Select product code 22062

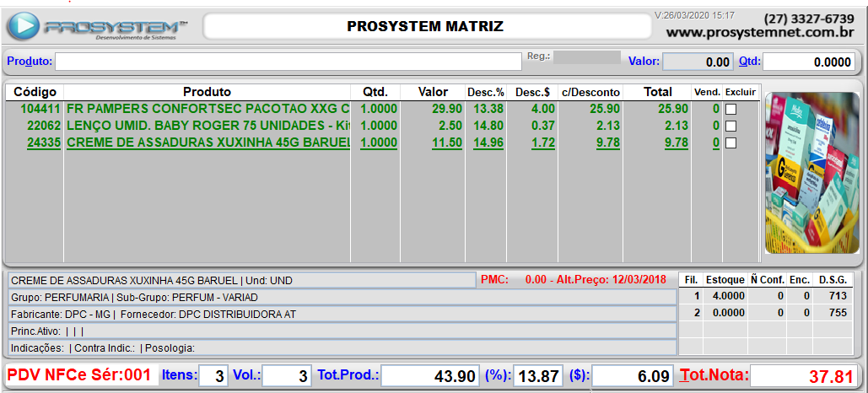[44, 126]
